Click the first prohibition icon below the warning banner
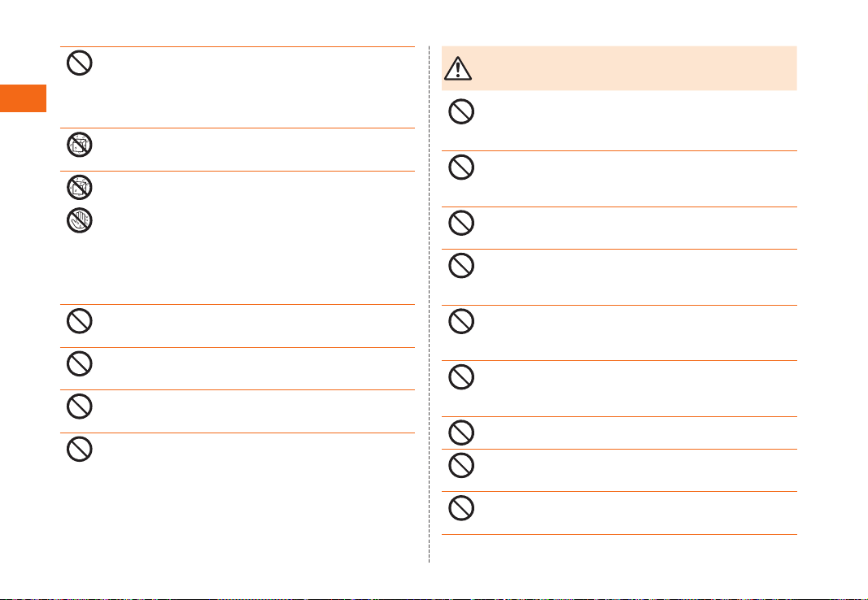This screenshot has height=600, width=868. [x=461, y=111]
